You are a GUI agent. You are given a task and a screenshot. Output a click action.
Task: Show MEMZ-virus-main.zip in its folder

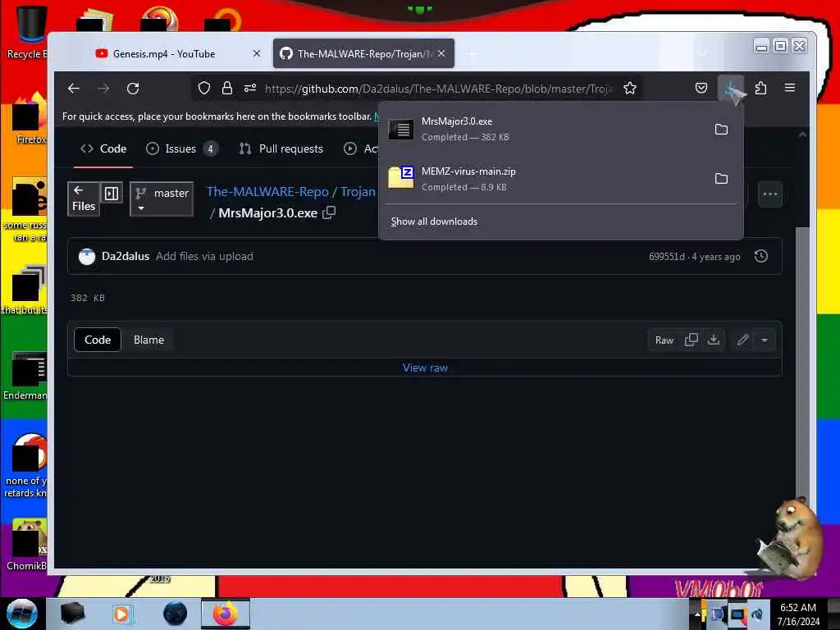[x=721, y=178]
